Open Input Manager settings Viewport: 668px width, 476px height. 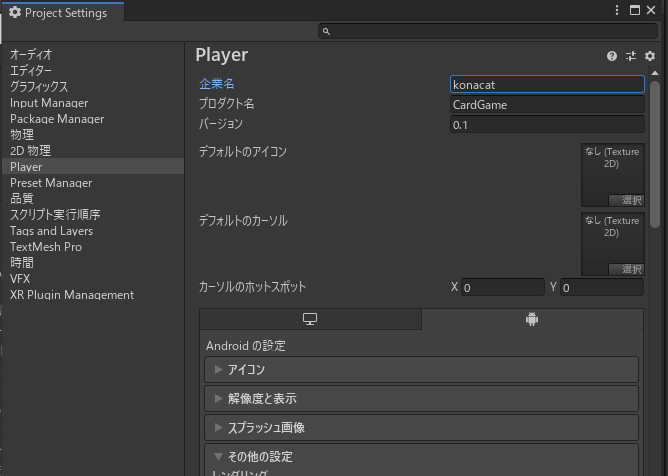click(93, 103)
